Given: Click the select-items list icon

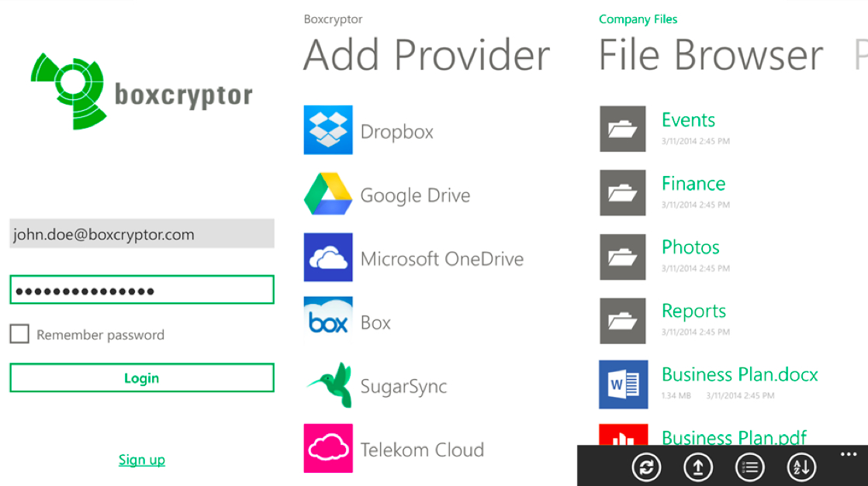Looking at the screenshot, I should (749, 467).
